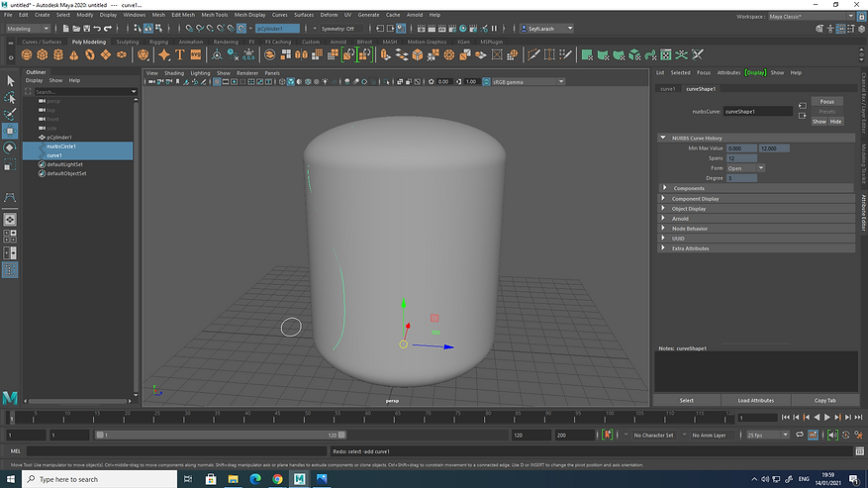Create a polygon cylinder from the shelf
The image size is (868, 488).
tap(58, 54)
